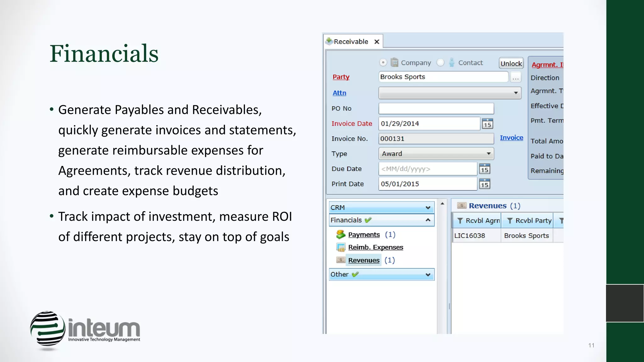Open the Payments link

coord(364,235)
